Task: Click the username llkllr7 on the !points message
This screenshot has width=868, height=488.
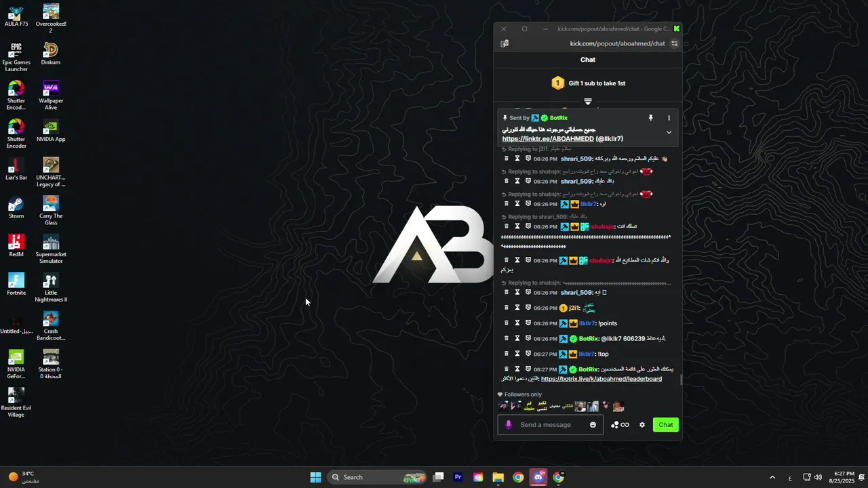Action: click(587, 323)
